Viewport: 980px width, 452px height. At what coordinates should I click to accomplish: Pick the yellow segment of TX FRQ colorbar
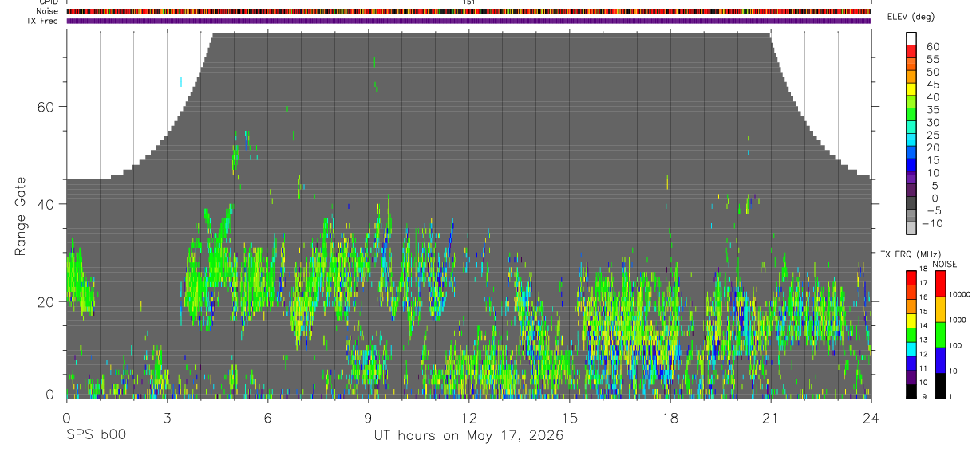pyautogui.click(x=911, y=320)
